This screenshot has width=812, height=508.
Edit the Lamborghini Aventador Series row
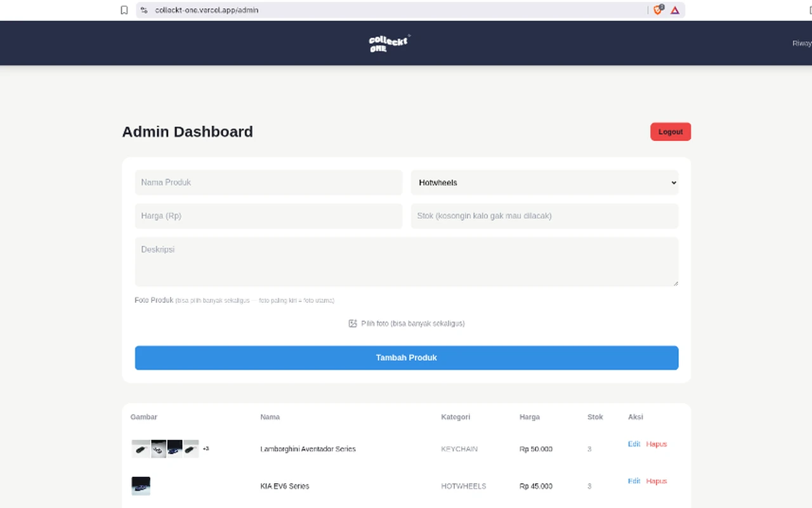click(x=634, y=444)
